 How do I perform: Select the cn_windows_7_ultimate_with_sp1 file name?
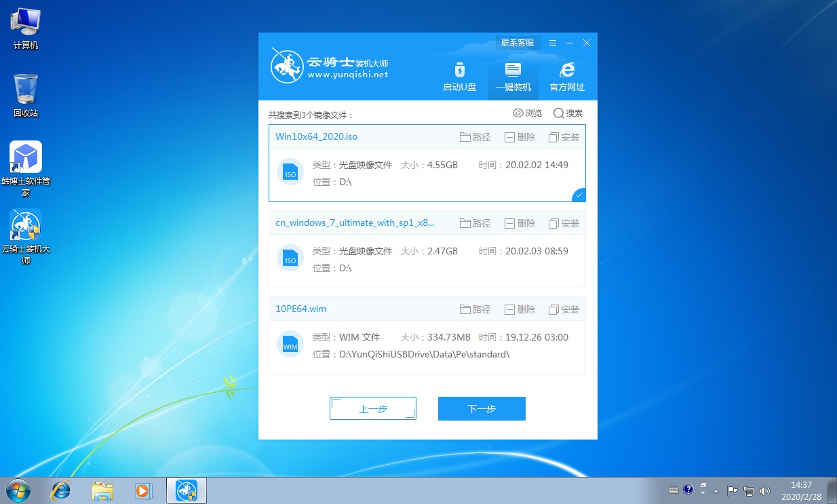click(355, 222)
